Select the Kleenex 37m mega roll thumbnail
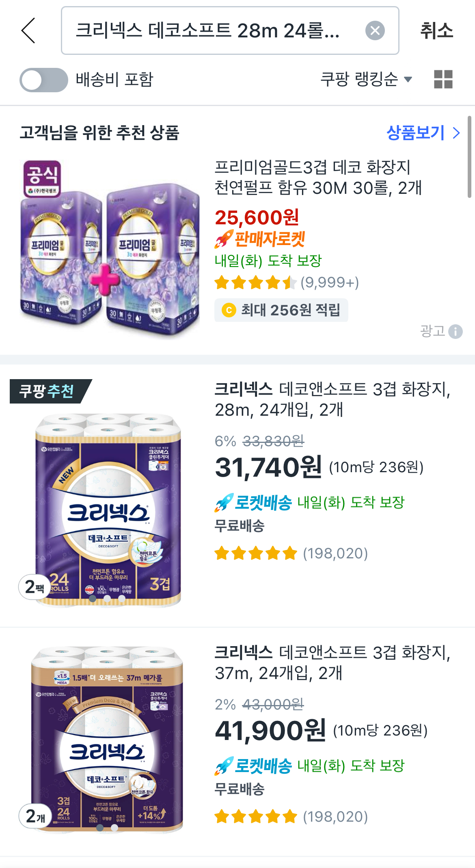The width and height of the screenshot is (475, 868). pos(107,740)
